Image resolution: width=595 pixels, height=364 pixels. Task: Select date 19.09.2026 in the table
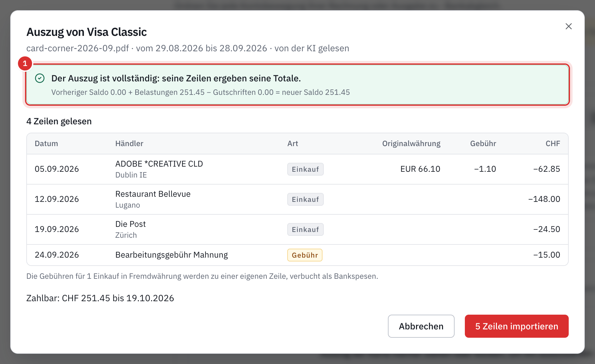[57, 229]
